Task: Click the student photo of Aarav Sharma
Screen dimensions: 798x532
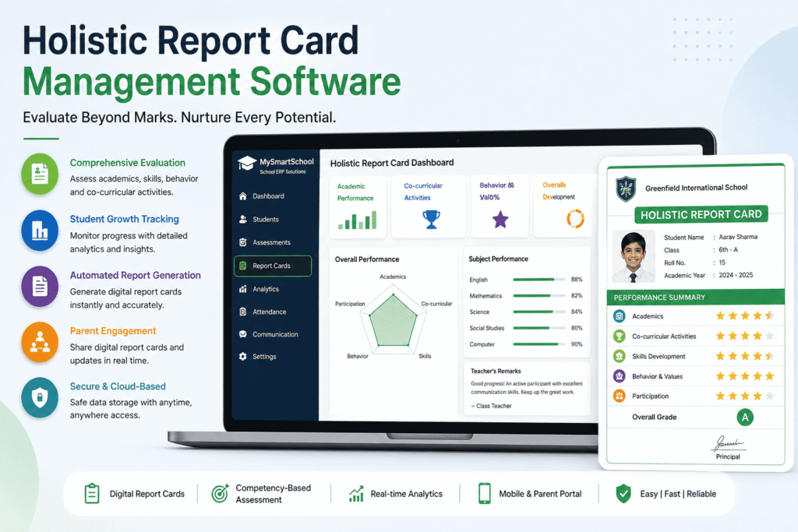Action: tap(633, 256)
